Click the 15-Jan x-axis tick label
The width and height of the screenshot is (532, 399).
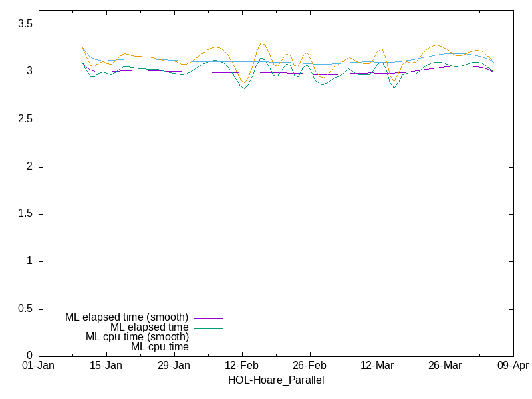106,366
